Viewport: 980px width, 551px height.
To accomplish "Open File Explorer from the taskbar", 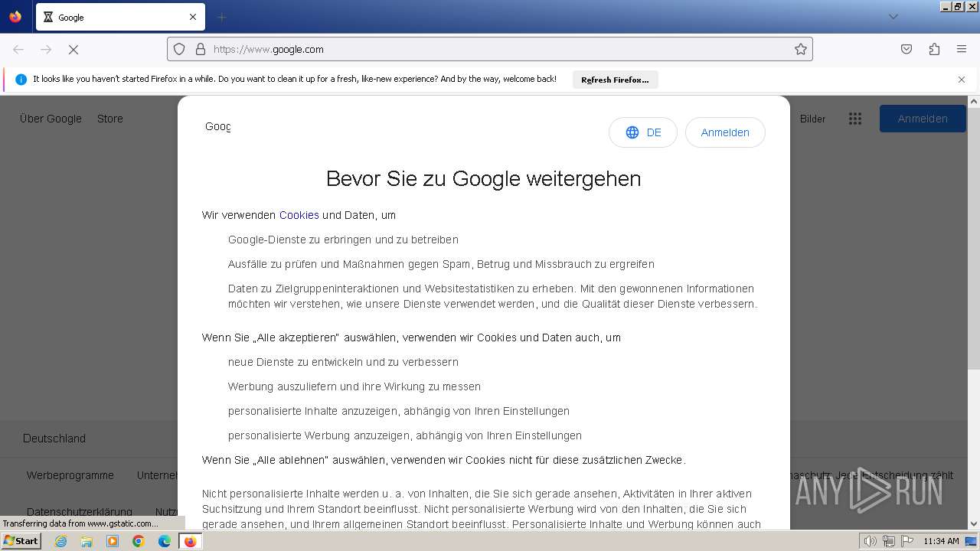I will 87,541.
